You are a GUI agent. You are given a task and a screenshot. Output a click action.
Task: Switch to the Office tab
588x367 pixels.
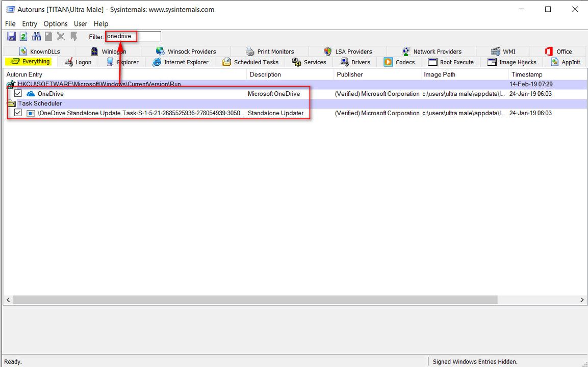(x=559, y=51)
